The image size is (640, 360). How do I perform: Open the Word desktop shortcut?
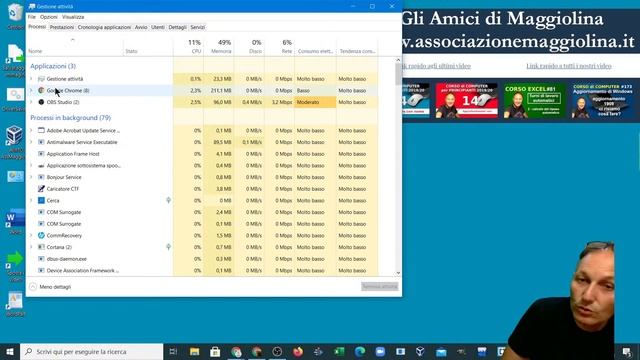click(15, 219)
